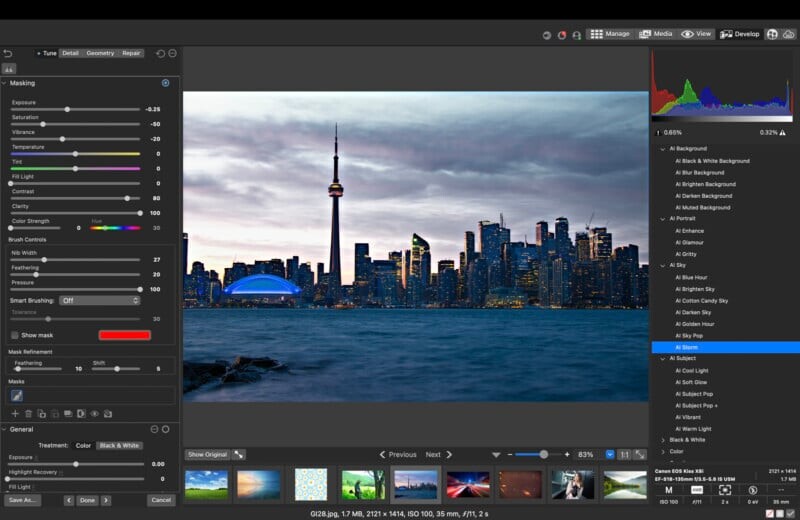Click the fit-to-screen zoom icon
The image size is (800, 520).
(640, 454)
